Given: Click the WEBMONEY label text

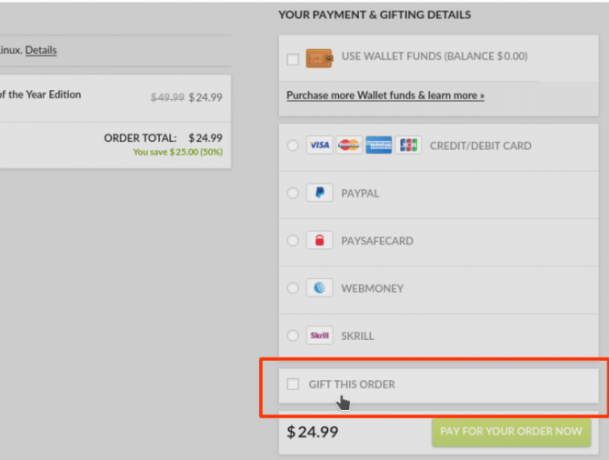Looking at the screenshot, I should 372,288.
